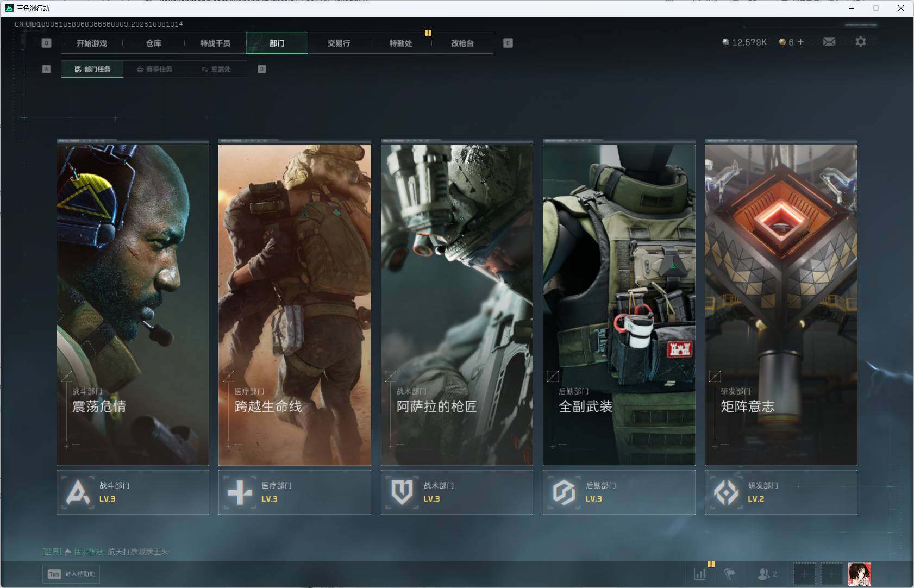The height and width of the screenshot is (588, 914).
Task: Switch to the 开始游戏 tab
Action: 92,43
